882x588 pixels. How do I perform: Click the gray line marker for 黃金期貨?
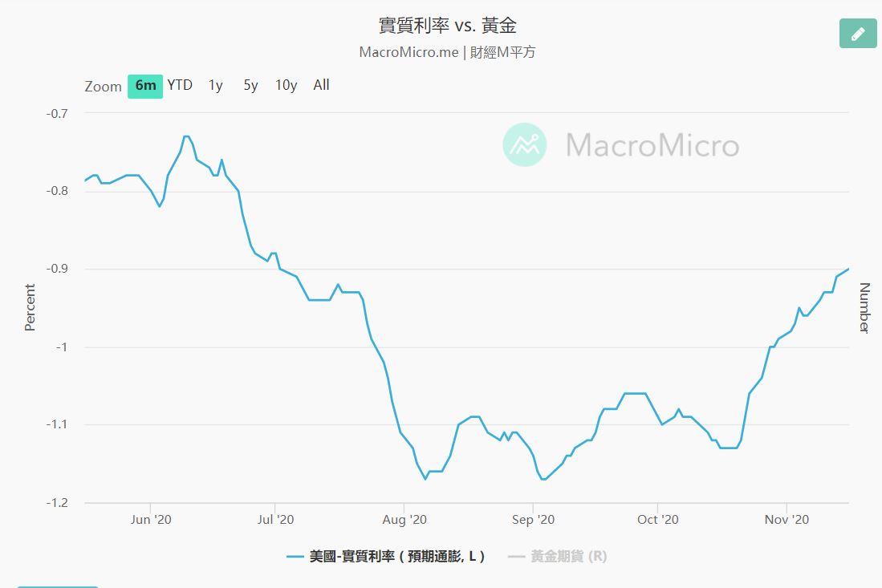click(x=516, y=556)
